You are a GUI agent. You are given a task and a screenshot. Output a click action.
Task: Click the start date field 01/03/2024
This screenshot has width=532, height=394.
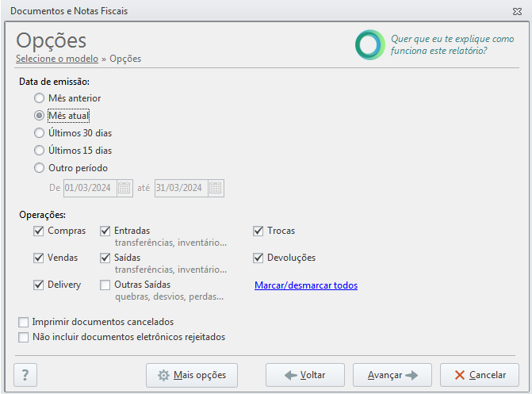click(x=90, y=188)
